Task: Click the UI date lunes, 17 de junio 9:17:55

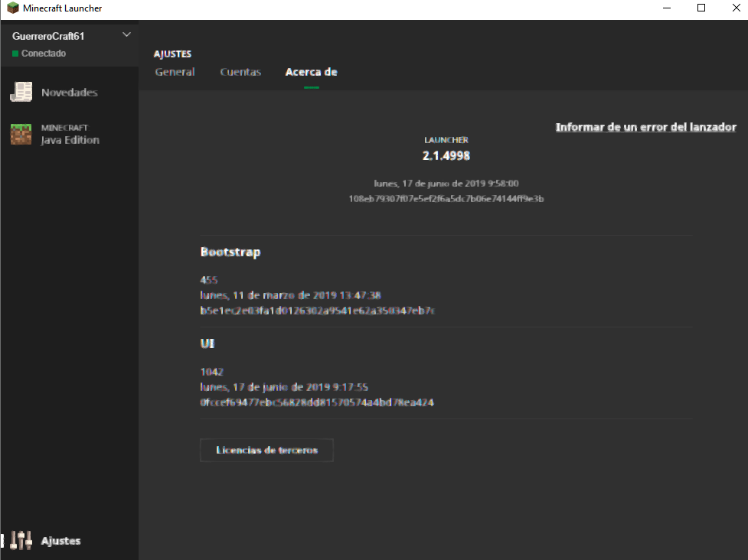Action: [x=284, y=387]
